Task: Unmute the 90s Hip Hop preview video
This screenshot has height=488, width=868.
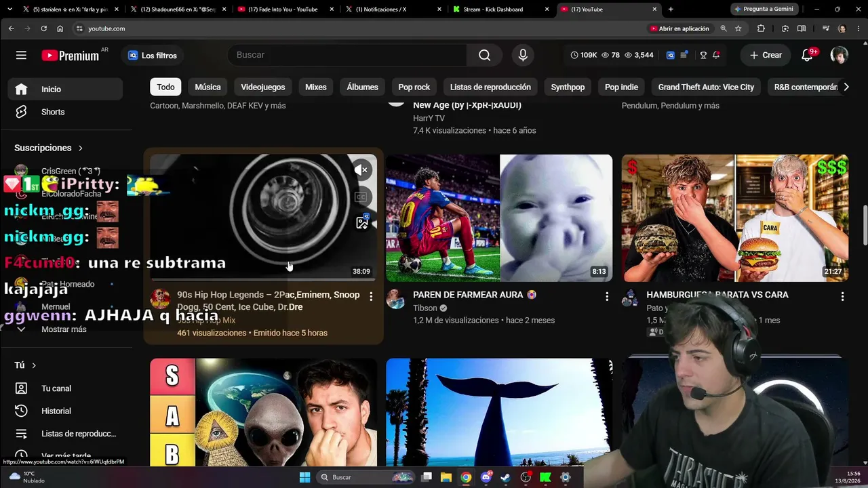Action: point(362,170)
